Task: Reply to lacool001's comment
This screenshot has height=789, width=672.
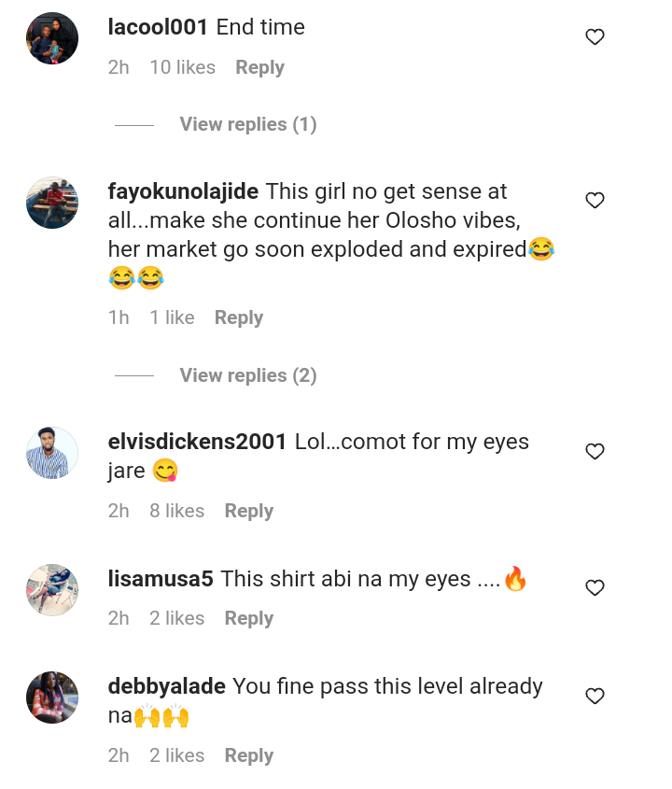Action: point(259,67)
